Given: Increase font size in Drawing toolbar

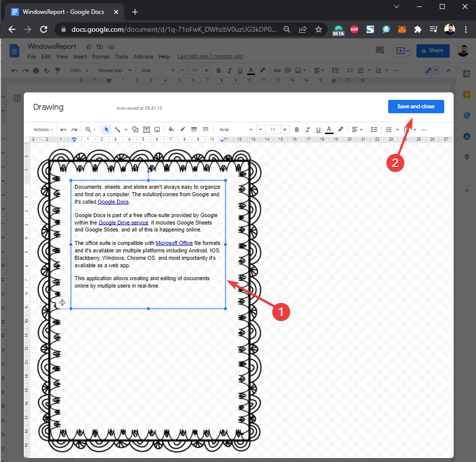Looking at the screenshot, I should tap(285, 130).
